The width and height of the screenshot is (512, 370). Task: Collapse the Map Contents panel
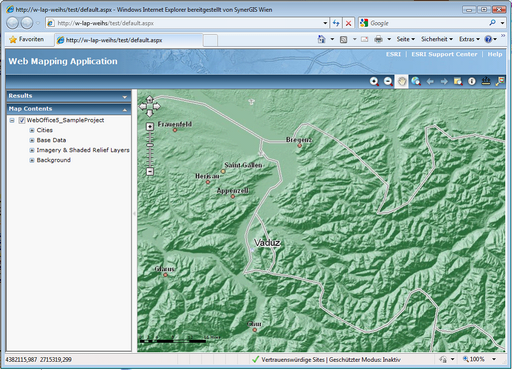125,110
